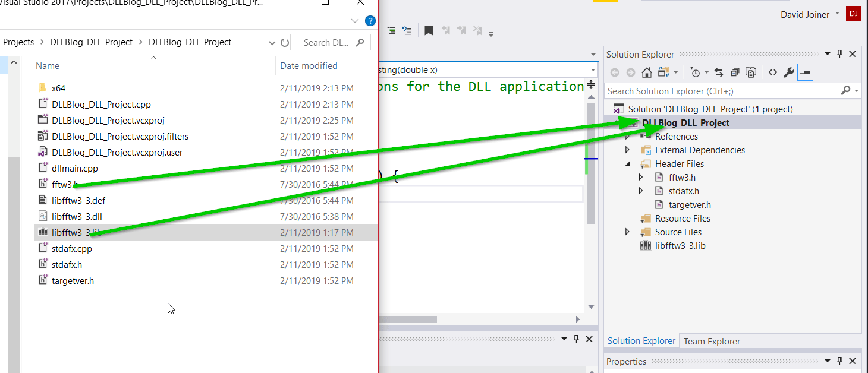Refresh the File Explorer folder view
The width and height of the screenshot is (868, 373).
coord(285,42)
